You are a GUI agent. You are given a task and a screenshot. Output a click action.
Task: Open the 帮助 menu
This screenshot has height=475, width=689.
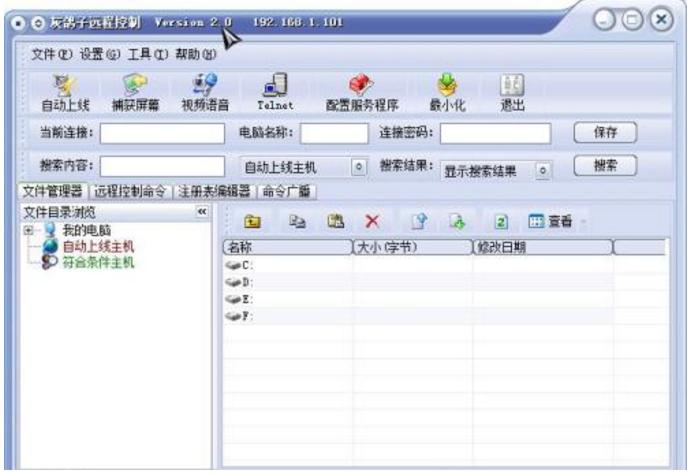point(196,54)
